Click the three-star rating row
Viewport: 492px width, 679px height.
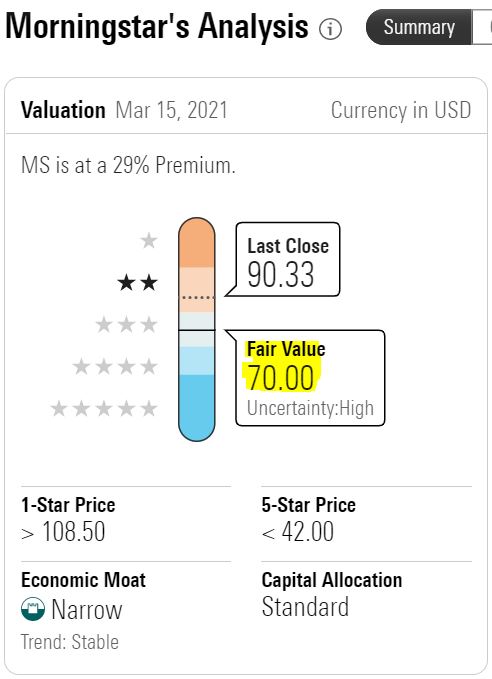tap(126, 324)
